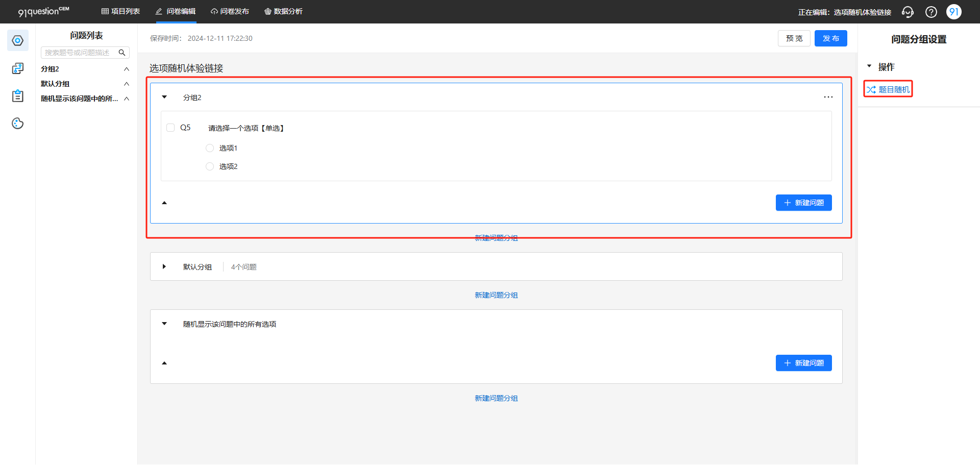Collapse the 操作 section in settings panel
This screenshot has width=980, height=465.
[869, 66]
